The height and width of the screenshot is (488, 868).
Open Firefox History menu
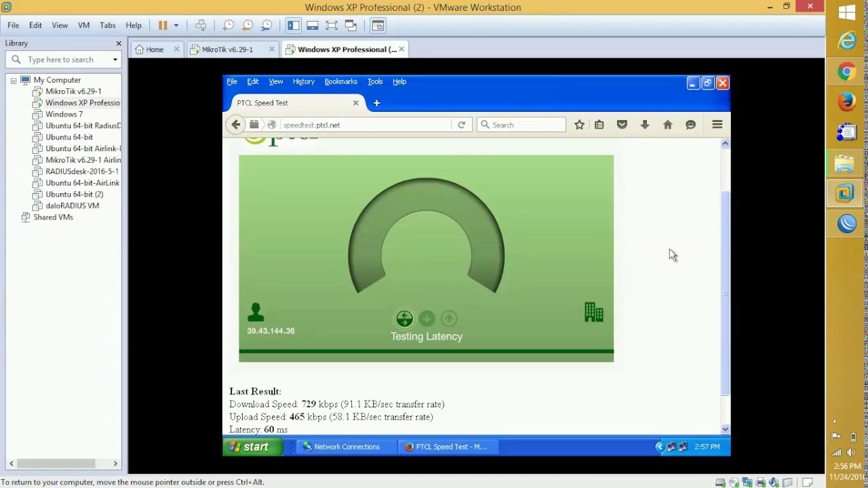(x=304, y=81)
